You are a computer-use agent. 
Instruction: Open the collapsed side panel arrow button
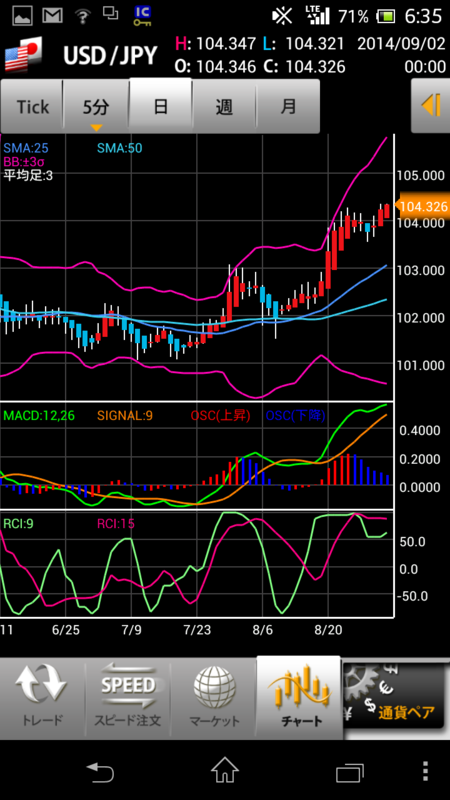coord(430,106)
